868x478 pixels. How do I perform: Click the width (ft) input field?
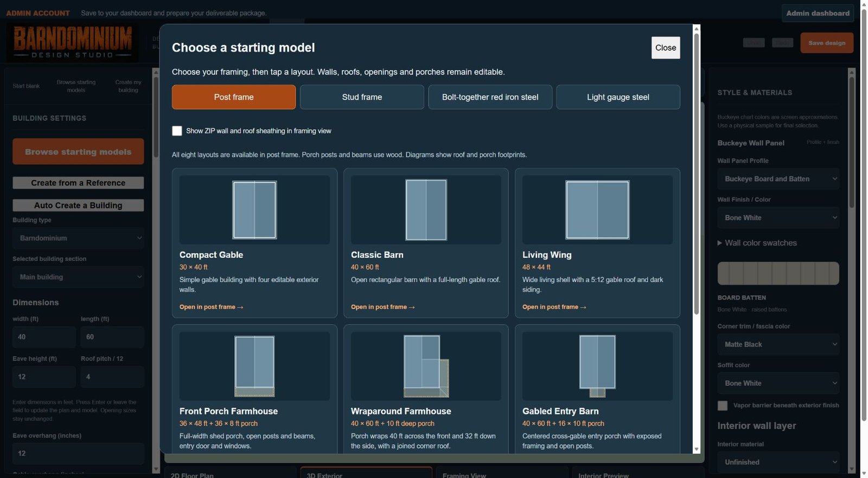click(44, 337)
